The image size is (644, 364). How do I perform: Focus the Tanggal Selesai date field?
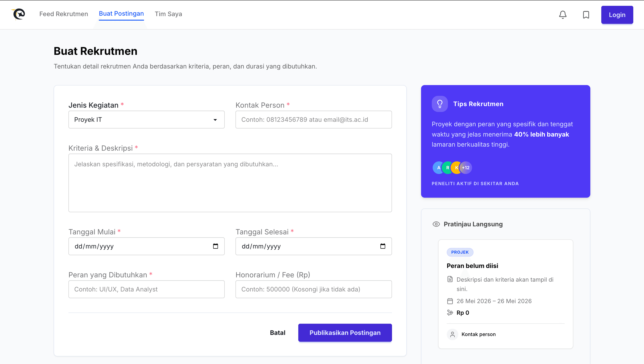pos(314,246)
